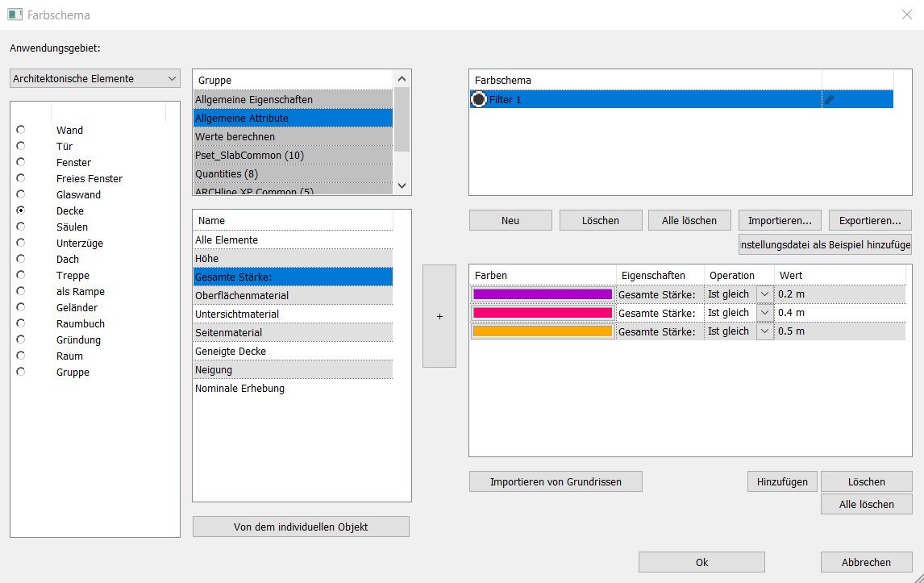Click the orange color swatch
Viewport: 924px width, 583px height.
[543, 331]
